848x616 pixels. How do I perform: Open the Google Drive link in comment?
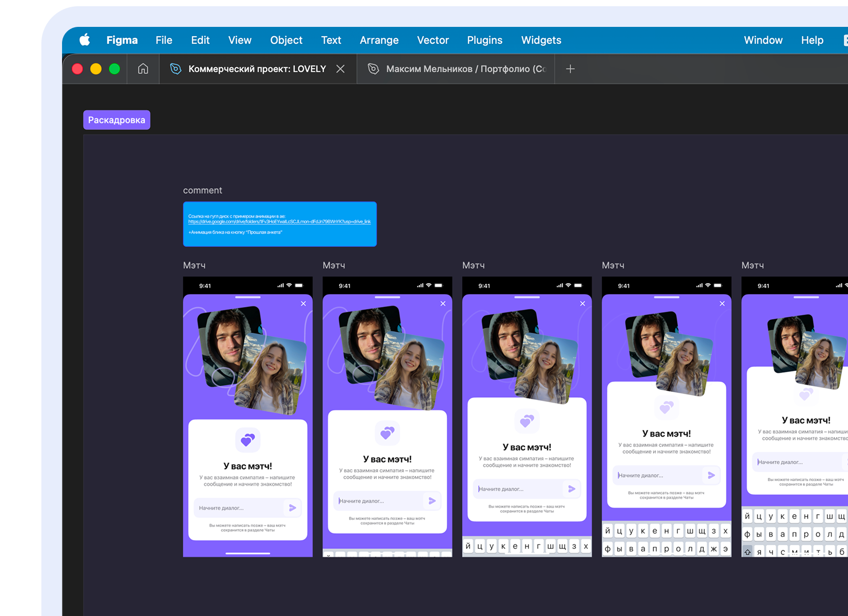click(279, 222)
